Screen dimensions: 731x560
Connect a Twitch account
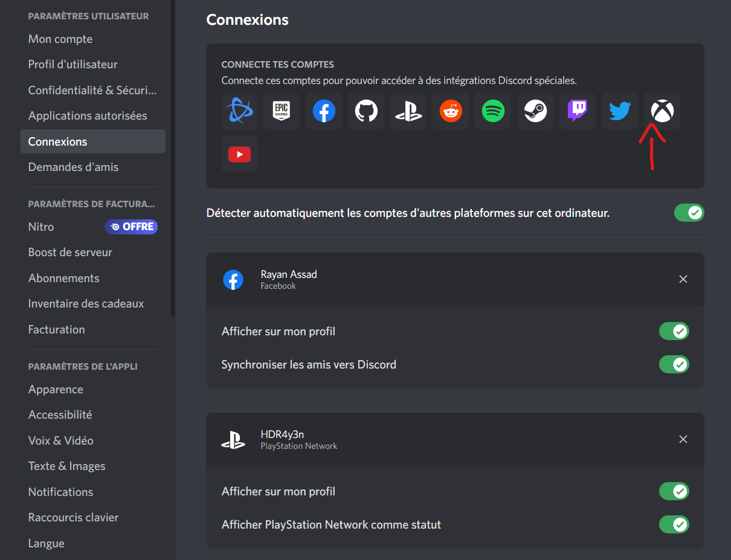coord(578,111)
